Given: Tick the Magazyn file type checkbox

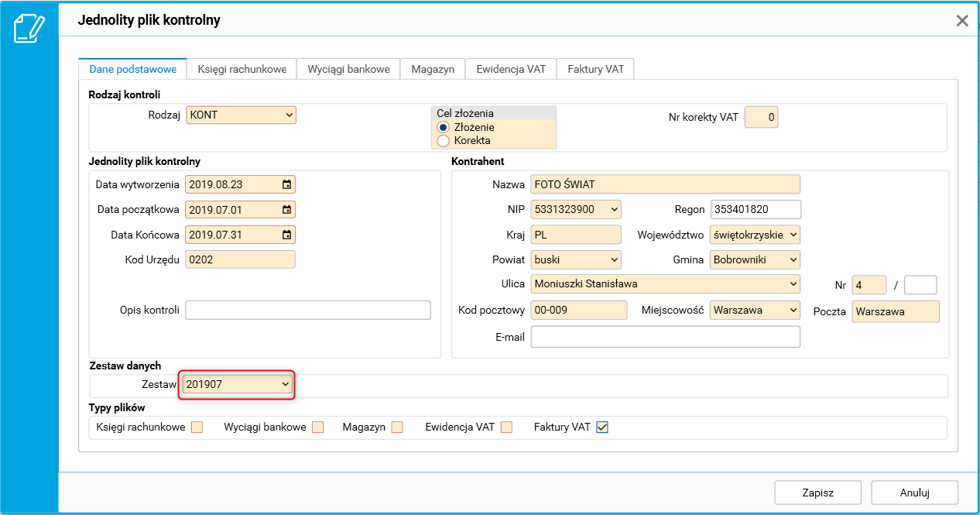Looking at the screenshot, I should (x=397, y=427).
